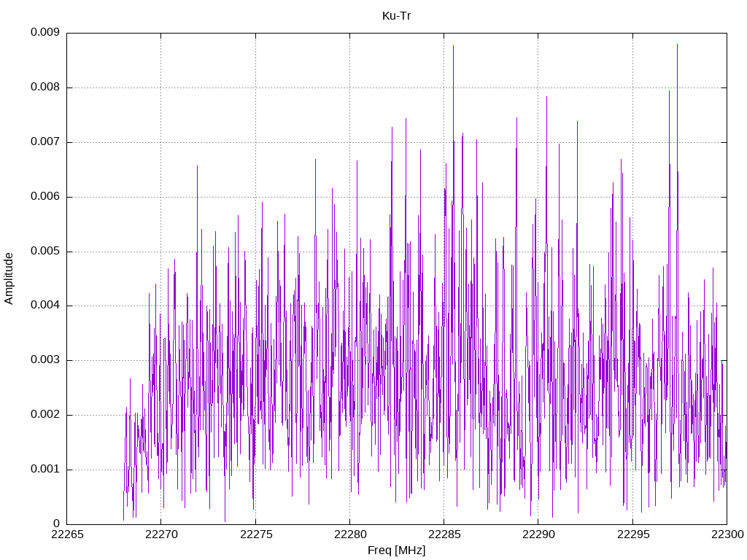The image size is (747, 560).
Task: Click the x-axis label 'Freq [MHz]'
Action: click(396, 551)
